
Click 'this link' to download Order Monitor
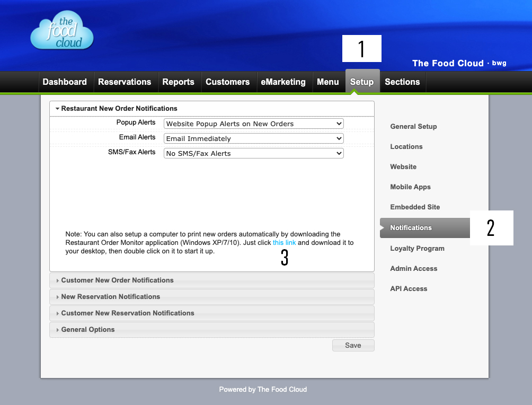click(285, 243)
